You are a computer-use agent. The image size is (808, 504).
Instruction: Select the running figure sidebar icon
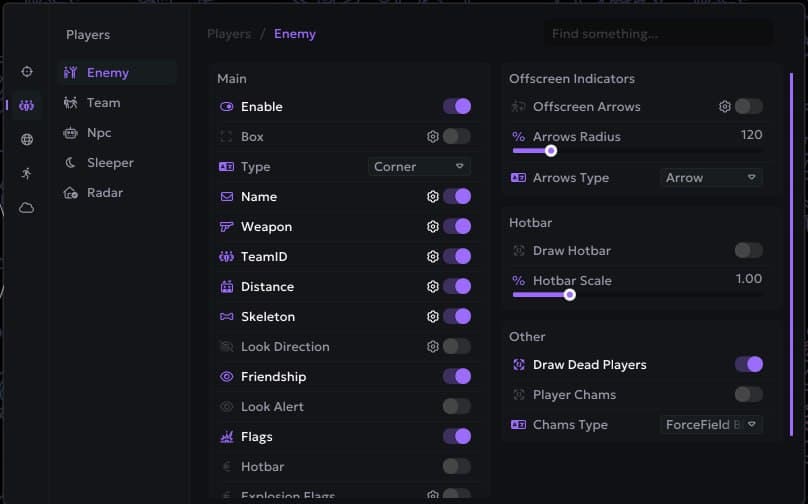[x=27, y=173]
